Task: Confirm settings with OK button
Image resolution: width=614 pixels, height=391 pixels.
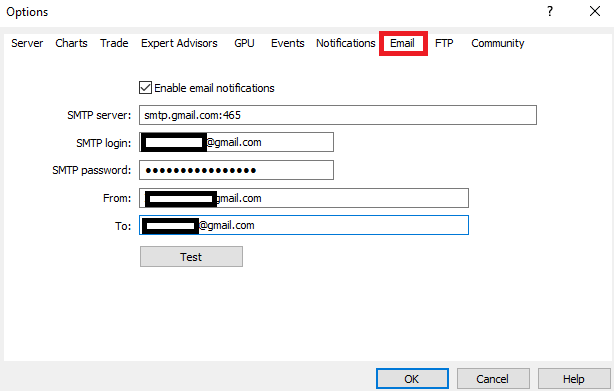Action: coord(412,378)
